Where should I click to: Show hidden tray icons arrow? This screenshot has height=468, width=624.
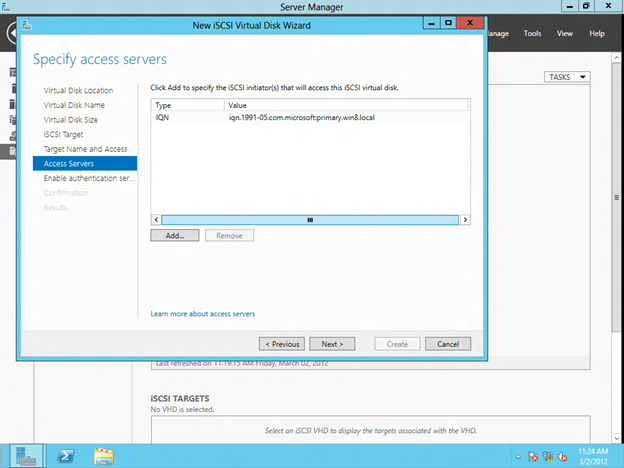[519, 457]
